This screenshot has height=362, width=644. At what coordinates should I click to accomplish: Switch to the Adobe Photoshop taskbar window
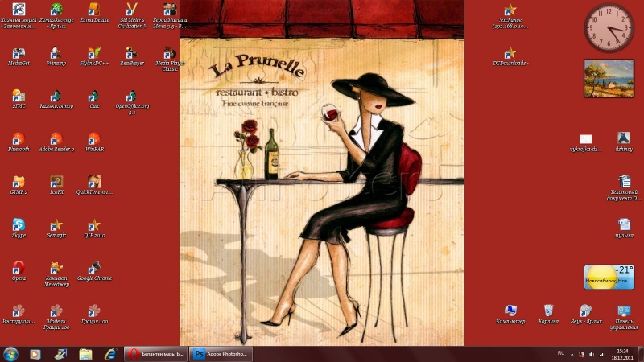coord(221,354)
